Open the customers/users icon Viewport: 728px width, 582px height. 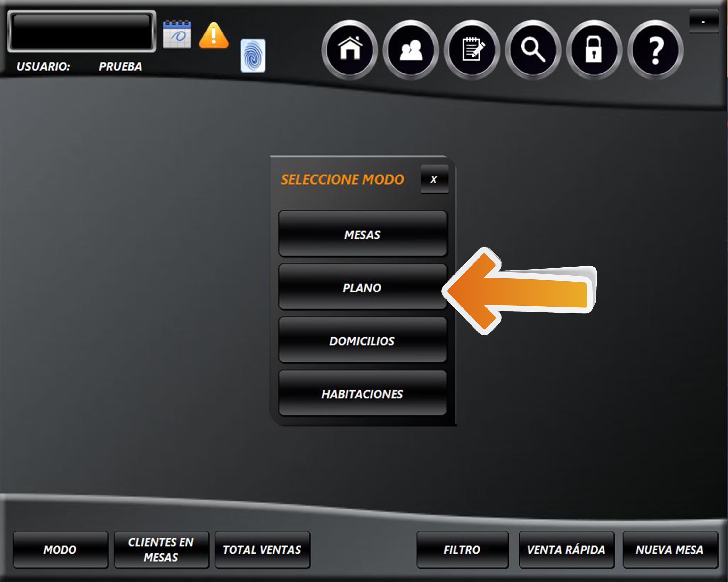[411, 50]
